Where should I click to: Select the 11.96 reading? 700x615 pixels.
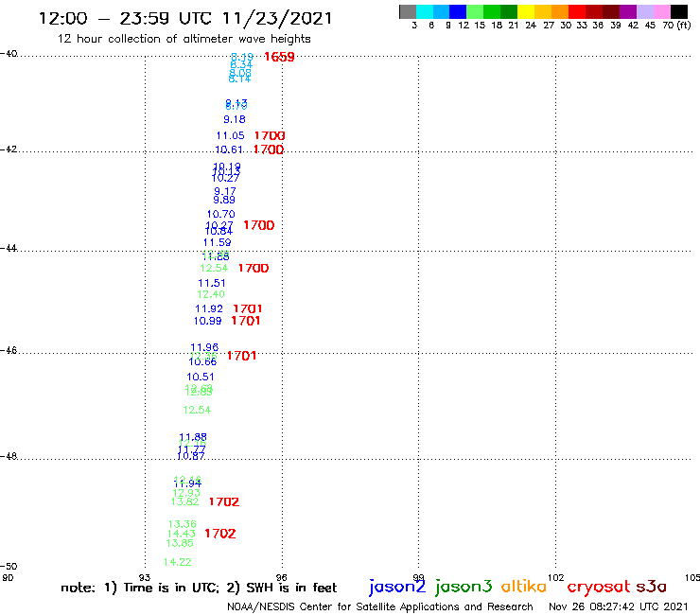coord(204,347)
